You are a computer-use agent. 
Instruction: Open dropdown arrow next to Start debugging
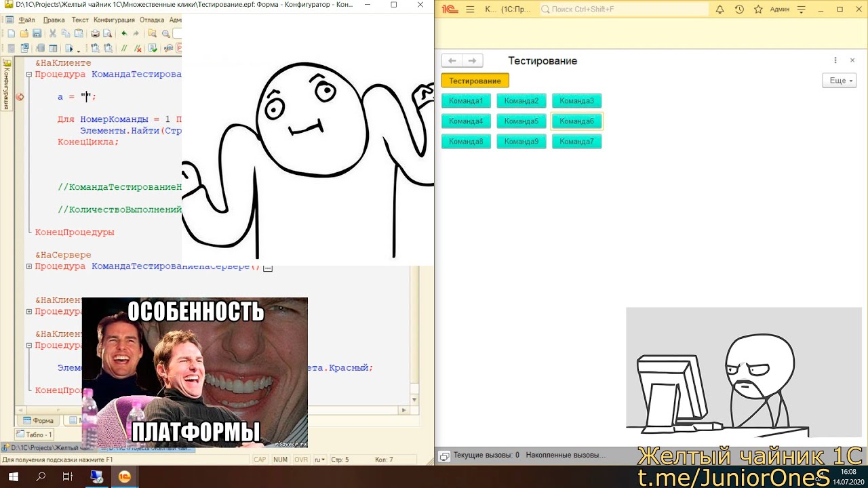(79, 50)
